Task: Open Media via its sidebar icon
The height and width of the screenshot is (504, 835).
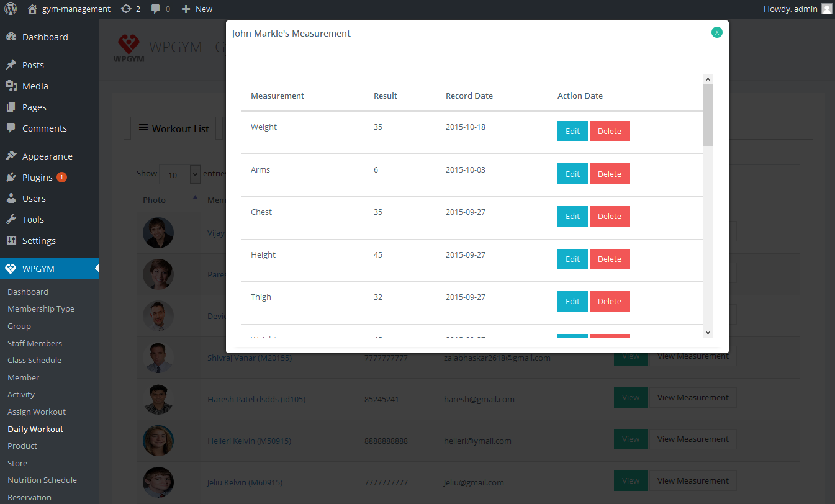Action: click(11, 86)
